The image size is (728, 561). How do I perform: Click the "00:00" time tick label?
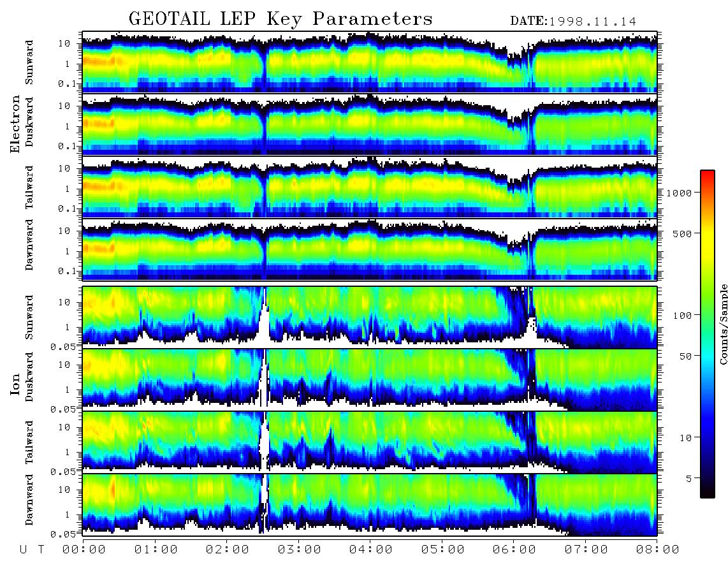[84, 550]
